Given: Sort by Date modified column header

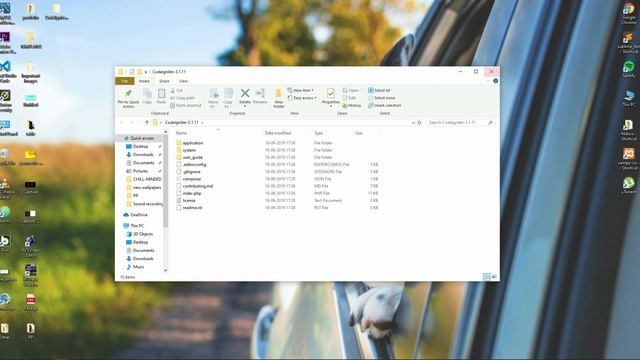Looking at the screenshot, I should (x=278, y=133).
